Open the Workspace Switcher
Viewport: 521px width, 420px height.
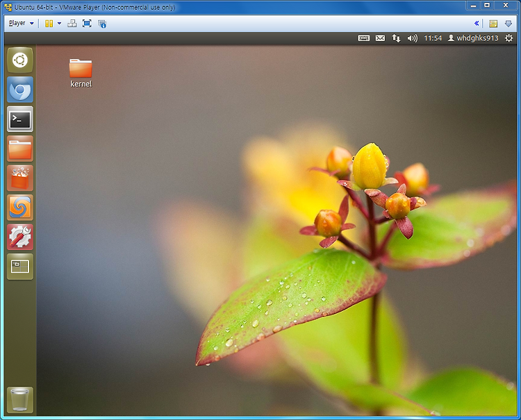pyautogui.click(x=20, y=267)
